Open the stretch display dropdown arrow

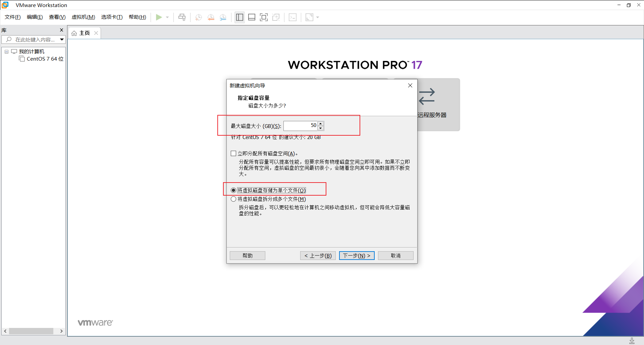318,17
